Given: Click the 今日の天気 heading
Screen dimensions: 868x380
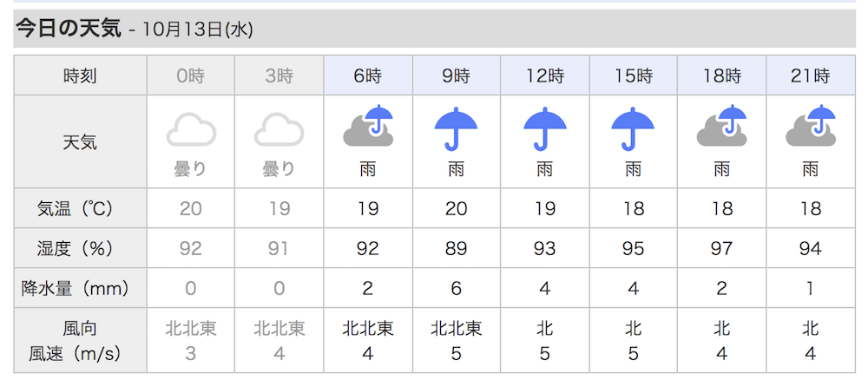Looking at the screenshot, I should [68, 29].
